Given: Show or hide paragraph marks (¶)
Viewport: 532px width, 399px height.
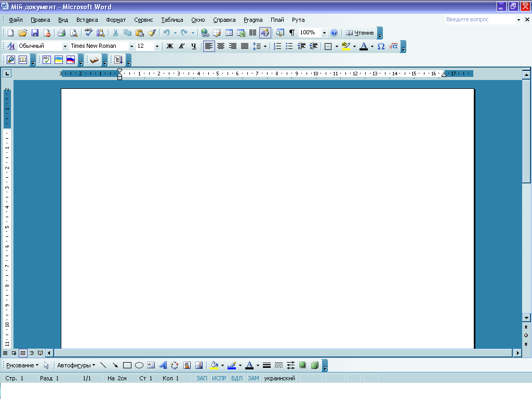Looking at the screenshot, I should coord(292,33).
